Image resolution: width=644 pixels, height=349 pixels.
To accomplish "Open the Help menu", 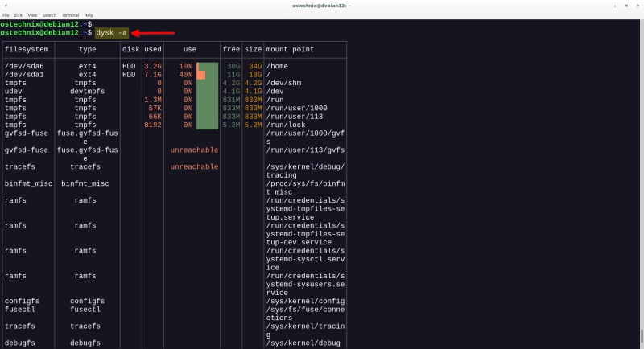I will click(89, 15).
